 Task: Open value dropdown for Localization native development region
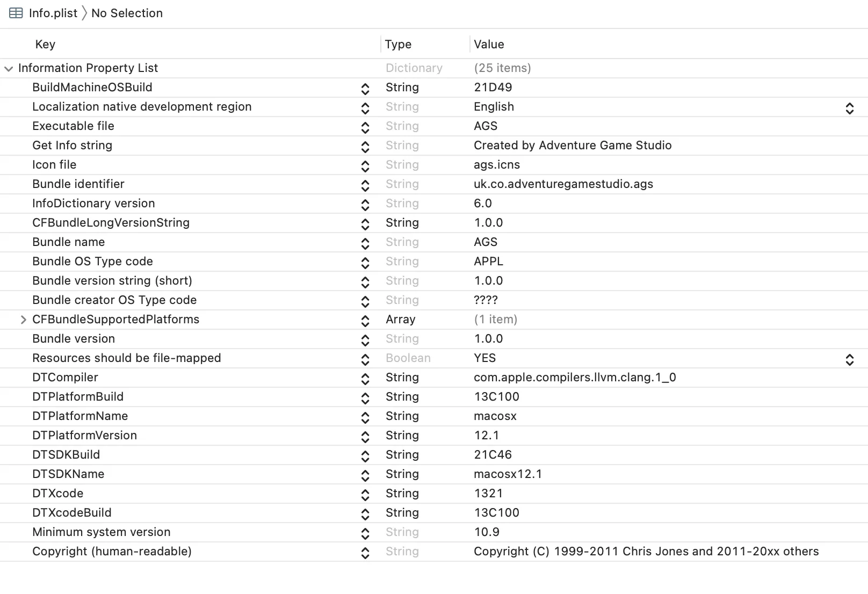pyautogui.click(x=849, y=108)
